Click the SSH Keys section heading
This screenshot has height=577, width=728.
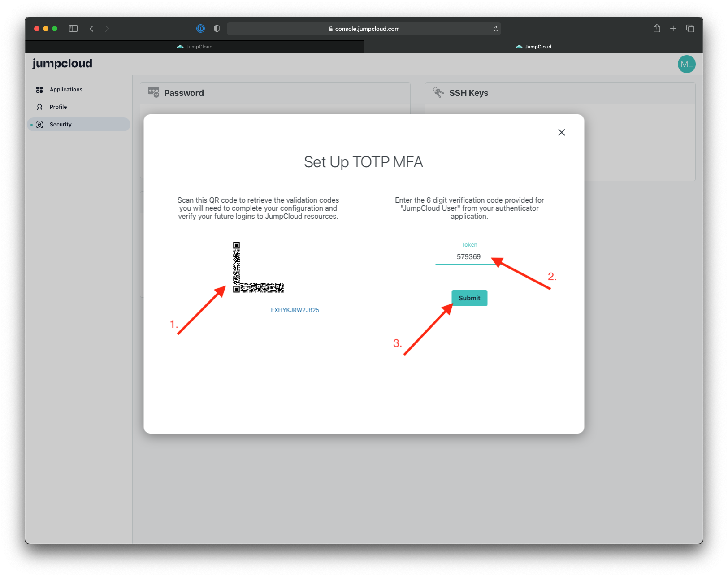[x=468, y=93]
